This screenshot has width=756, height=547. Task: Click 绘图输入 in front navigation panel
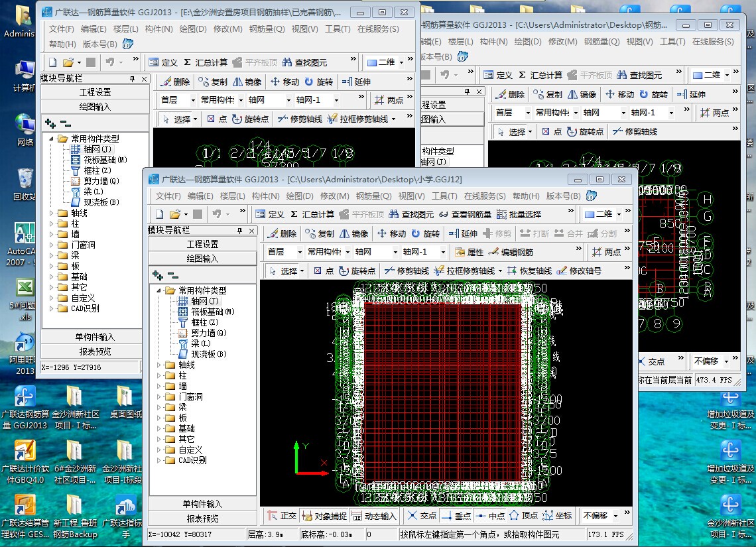point(202,259)
